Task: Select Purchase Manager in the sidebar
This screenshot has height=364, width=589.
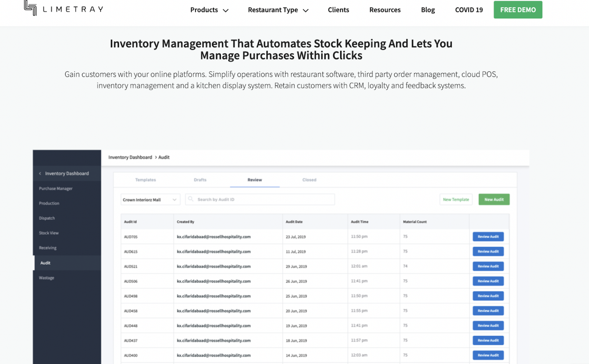Action: [56, 189]
